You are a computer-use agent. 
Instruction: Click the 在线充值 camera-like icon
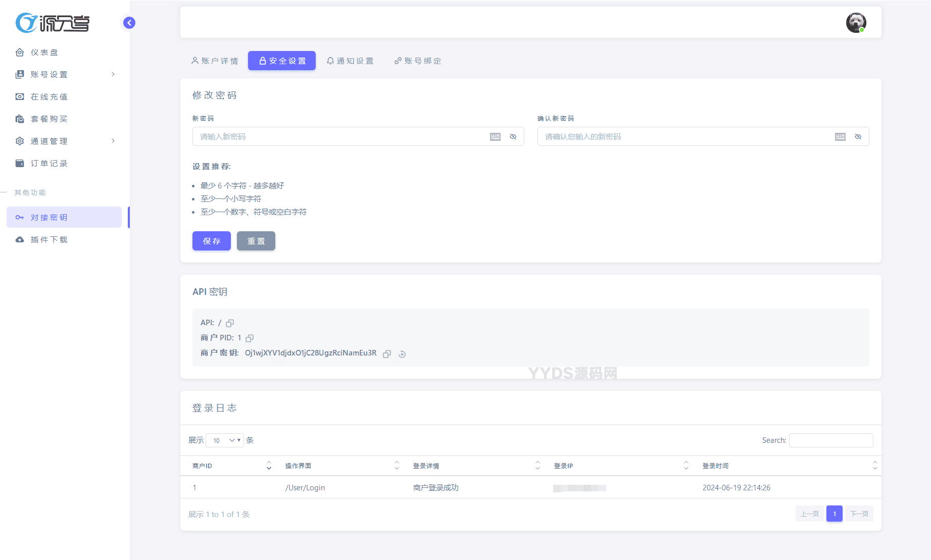point(20,97)
